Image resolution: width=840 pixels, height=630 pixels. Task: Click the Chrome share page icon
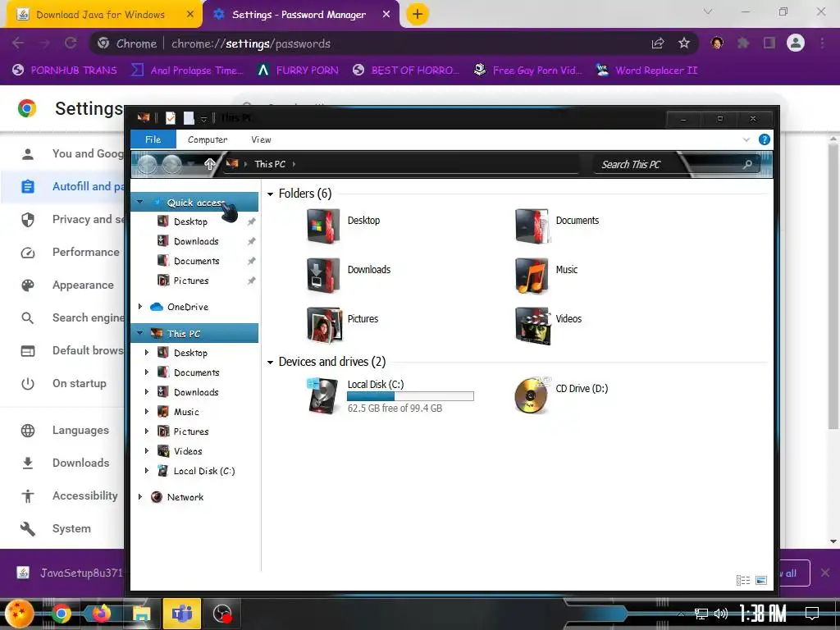658,43
